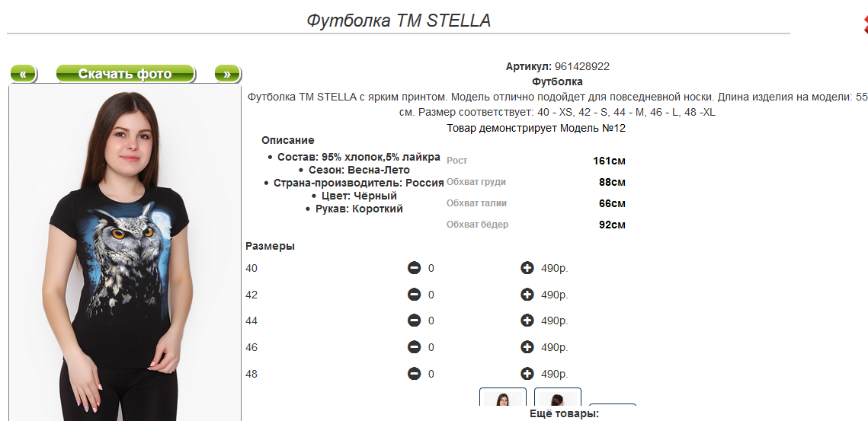Increase quantity for size 44
This screenshot has height=421, width=868.
point(527,321)
